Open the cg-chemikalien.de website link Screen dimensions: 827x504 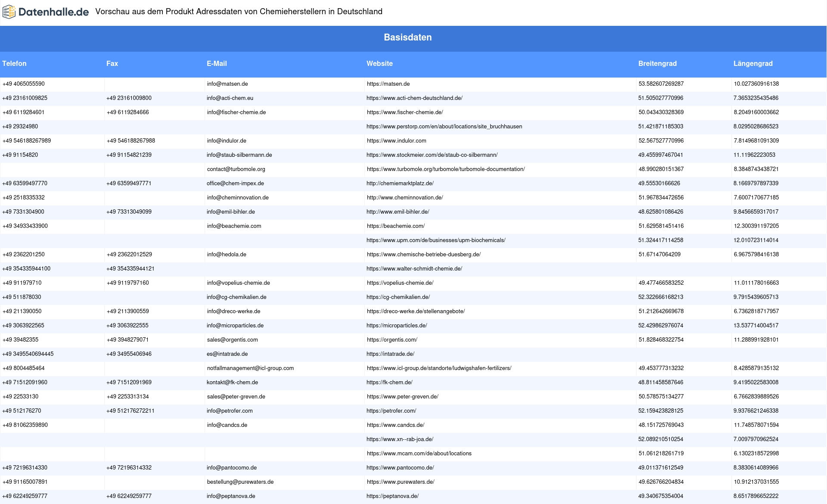[398, 297]
